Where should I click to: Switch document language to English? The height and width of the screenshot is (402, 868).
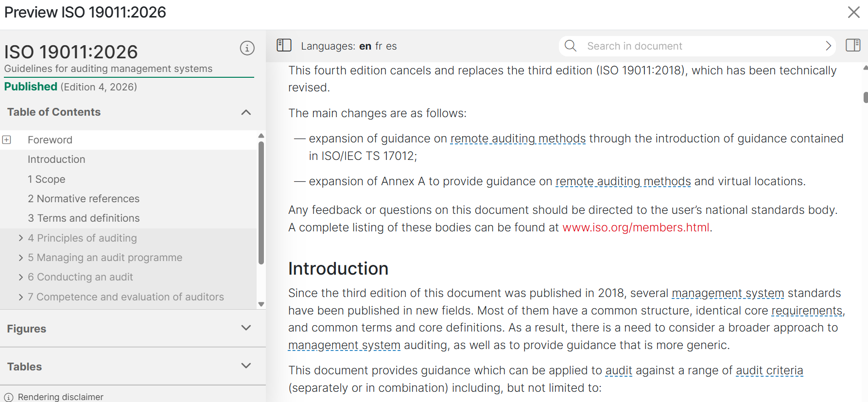pos(365,46)
